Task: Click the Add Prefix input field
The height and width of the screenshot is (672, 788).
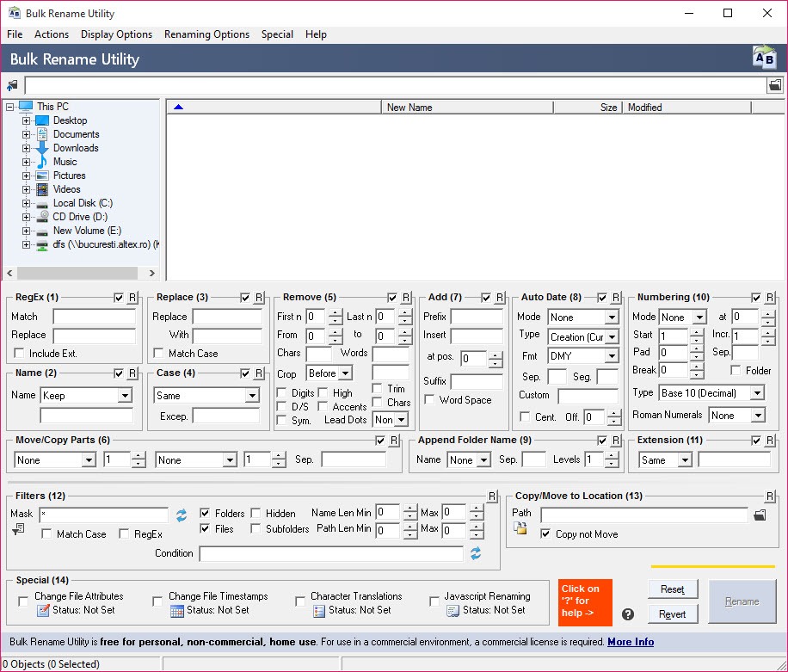Action: pos(477,317)
